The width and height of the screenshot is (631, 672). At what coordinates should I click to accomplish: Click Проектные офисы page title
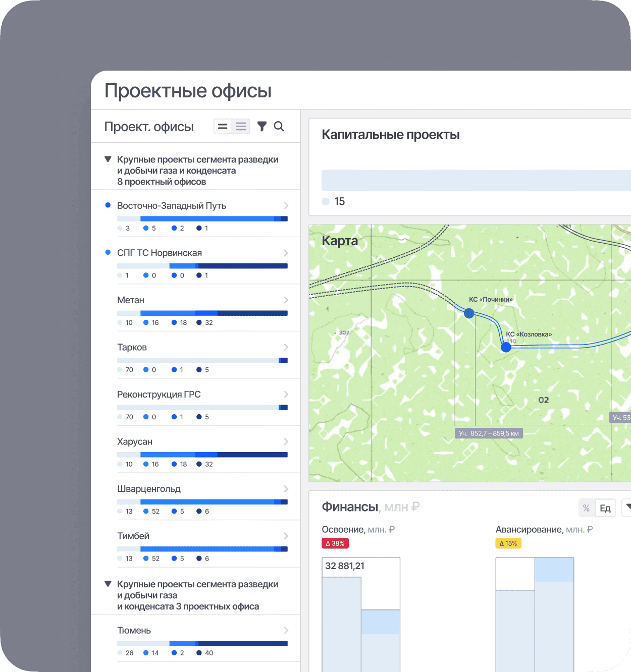188,91
